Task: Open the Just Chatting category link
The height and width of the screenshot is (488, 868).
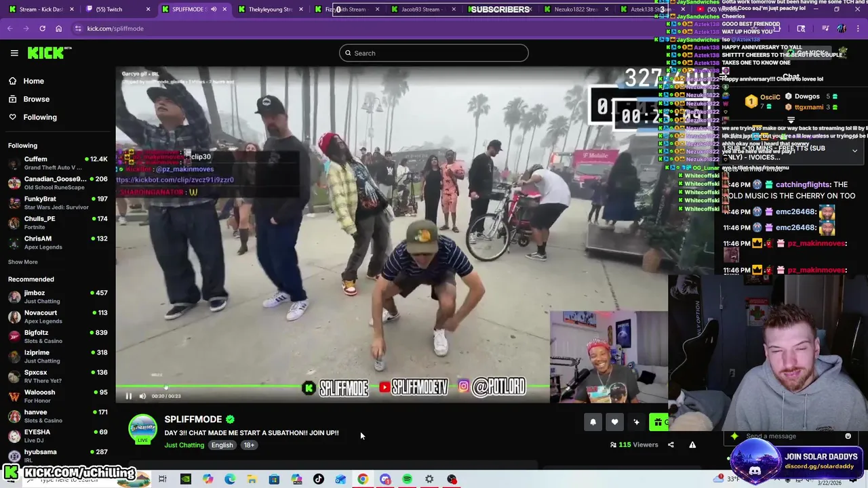Action: pyautogui.click(x=184, y=445)
